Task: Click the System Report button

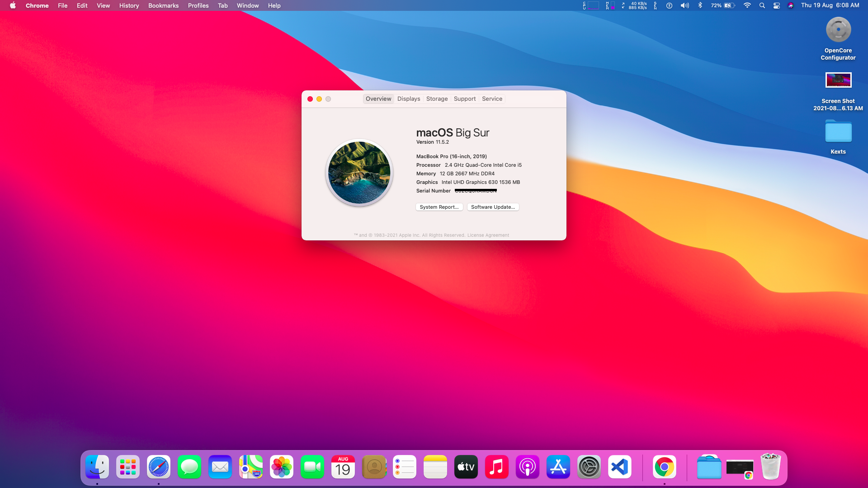Action: pyautogui.click(x=439, y=207)
